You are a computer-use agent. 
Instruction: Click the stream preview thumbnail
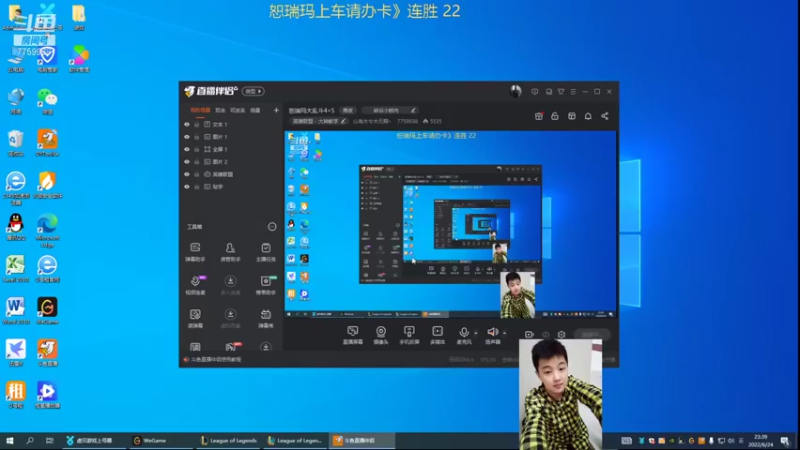pyautogui.click(x=451, y=225)
